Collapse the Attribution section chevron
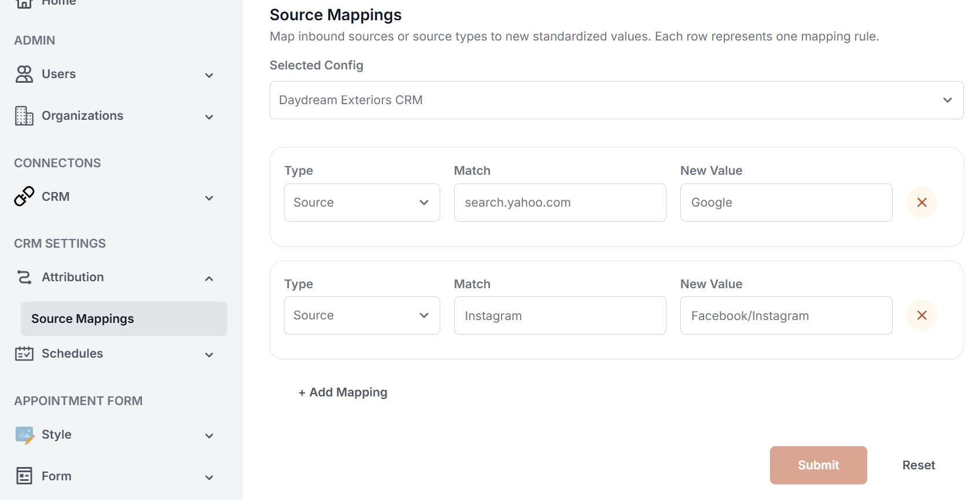This screenshot has width=980, height=500. tap(209, 278)
